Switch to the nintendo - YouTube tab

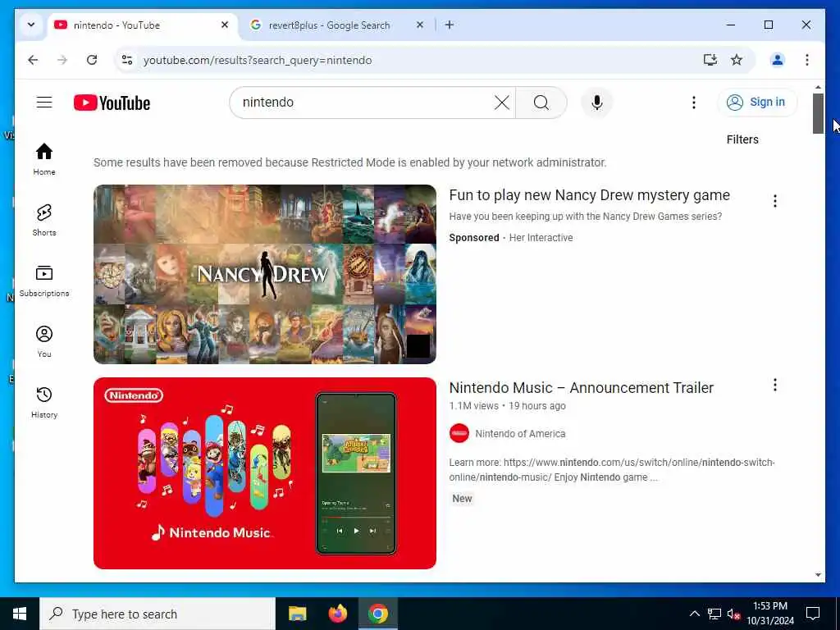click(143, 25)
